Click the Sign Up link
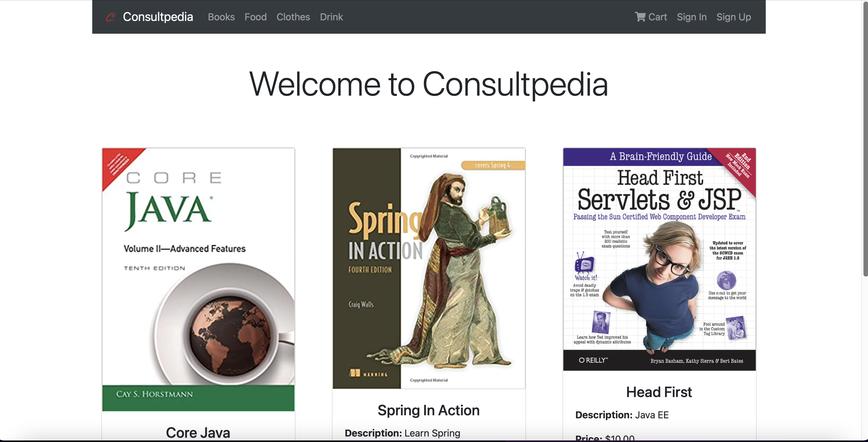 (x=734, y=17)
